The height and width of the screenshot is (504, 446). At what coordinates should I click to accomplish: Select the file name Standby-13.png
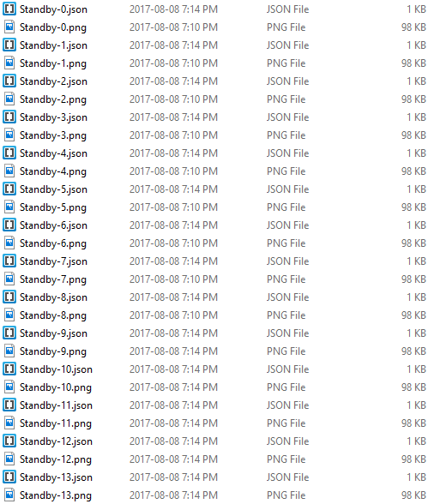pos(56,495)
